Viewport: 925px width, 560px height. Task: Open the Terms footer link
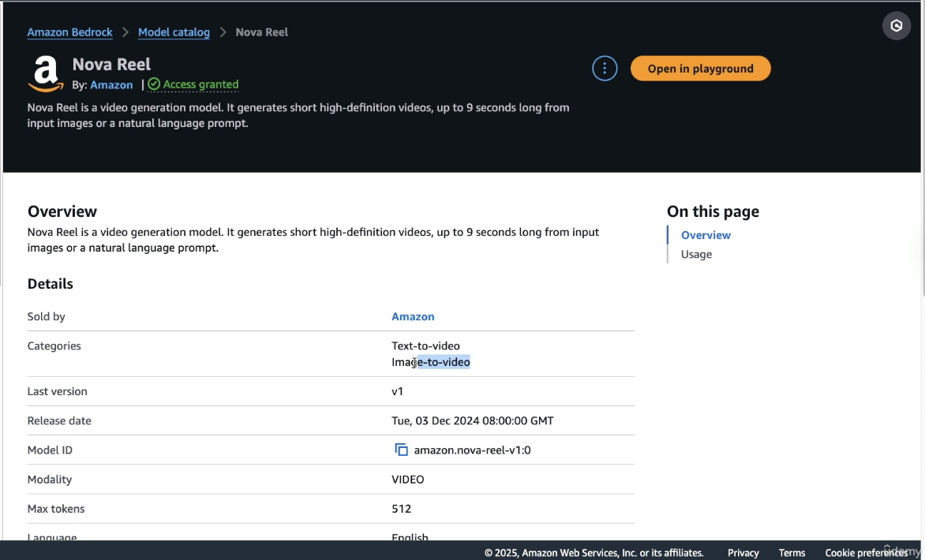pos(792,553)
